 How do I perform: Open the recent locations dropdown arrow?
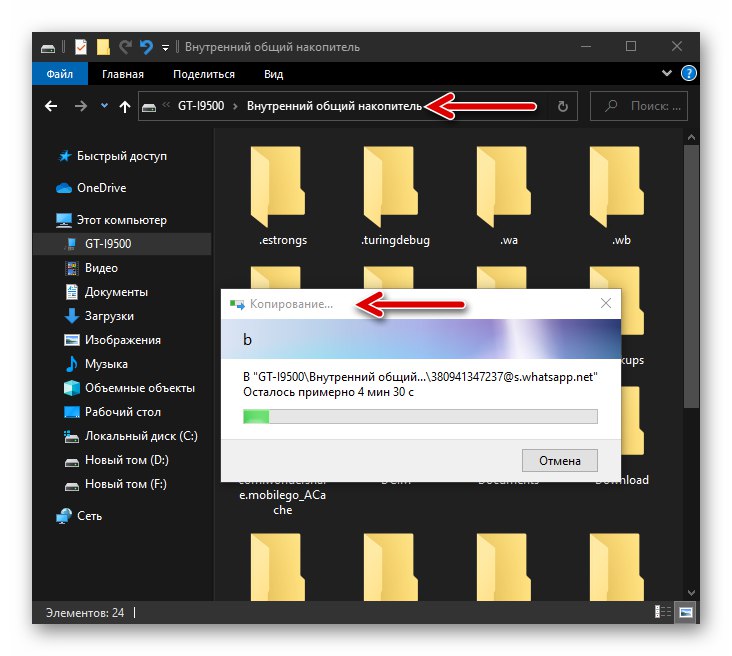coord(105,106)
